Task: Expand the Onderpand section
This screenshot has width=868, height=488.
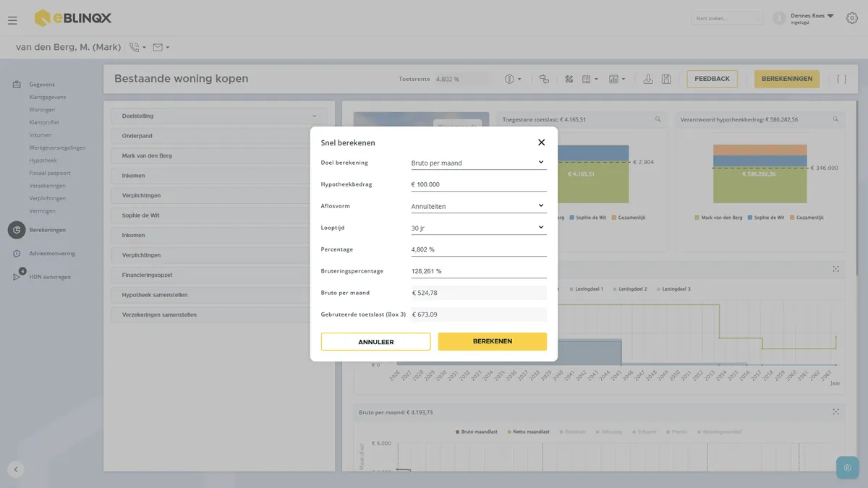Action: click(x=219, y=136)
